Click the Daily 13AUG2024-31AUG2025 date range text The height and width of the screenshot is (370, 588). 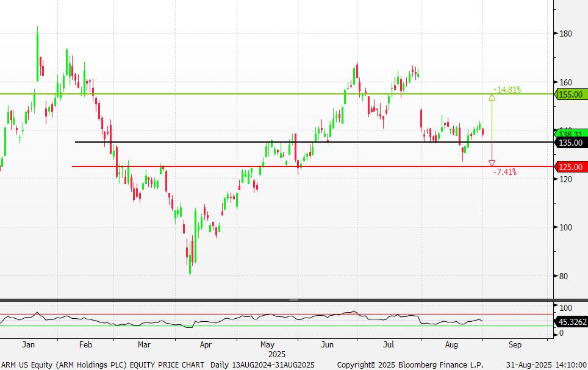[x=262, y=365]
